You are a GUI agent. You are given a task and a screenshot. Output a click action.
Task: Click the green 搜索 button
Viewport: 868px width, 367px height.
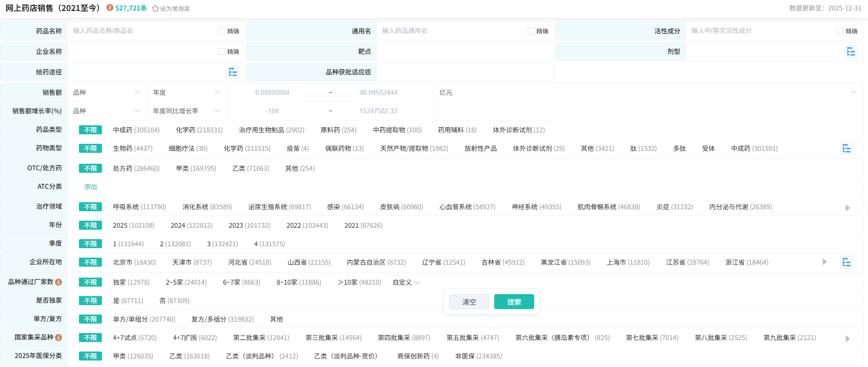point(514,302)
